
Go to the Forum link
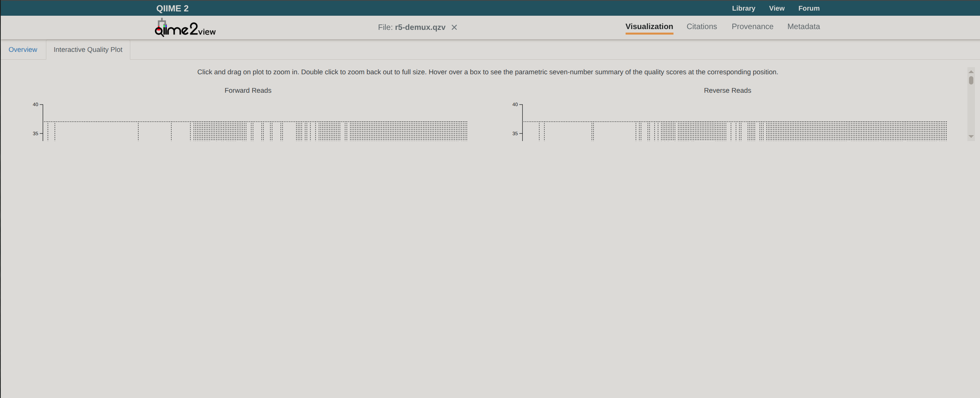[x=808, y=8]
